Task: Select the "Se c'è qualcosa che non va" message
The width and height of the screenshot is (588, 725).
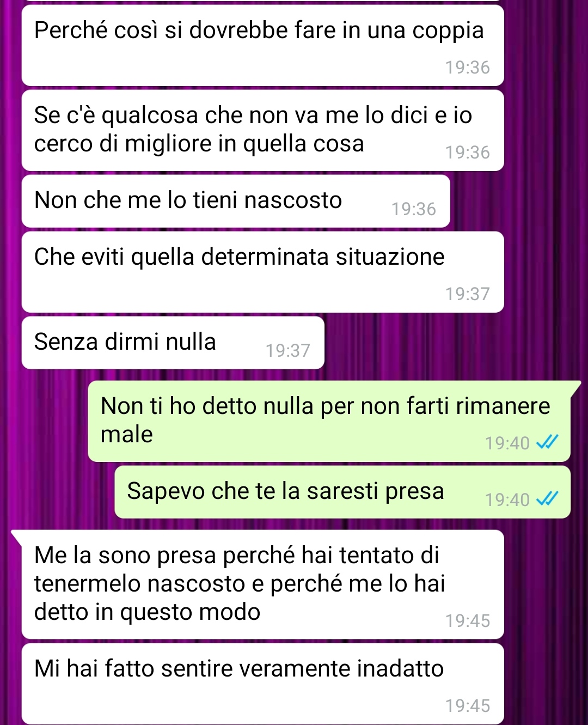Action: pyautogui.click(x=262, y=130)
